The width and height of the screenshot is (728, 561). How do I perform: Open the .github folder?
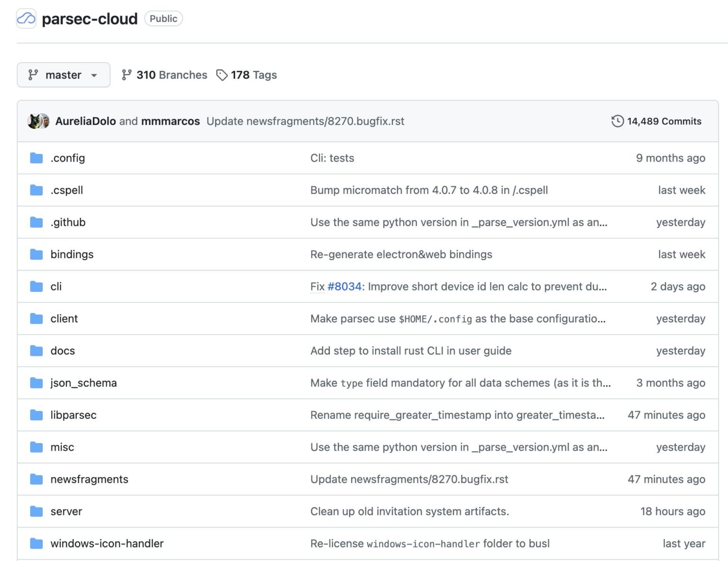(x=68, y=222)
